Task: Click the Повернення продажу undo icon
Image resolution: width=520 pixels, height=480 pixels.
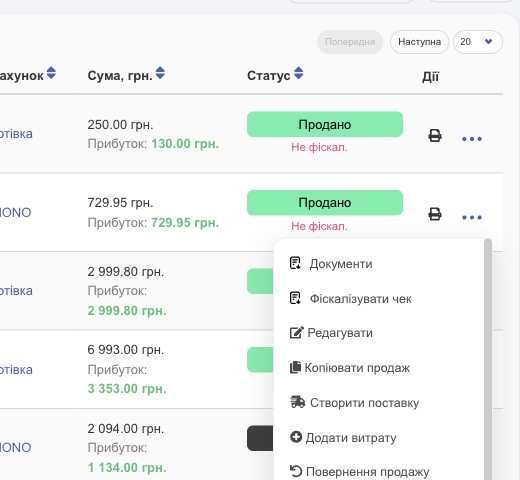Action: coord(296,471)
